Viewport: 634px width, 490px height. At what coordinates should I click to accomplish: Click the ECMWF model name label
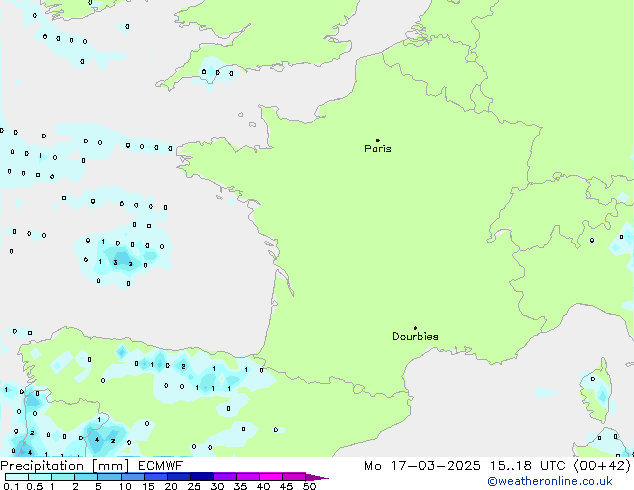(x=161, y=466)
